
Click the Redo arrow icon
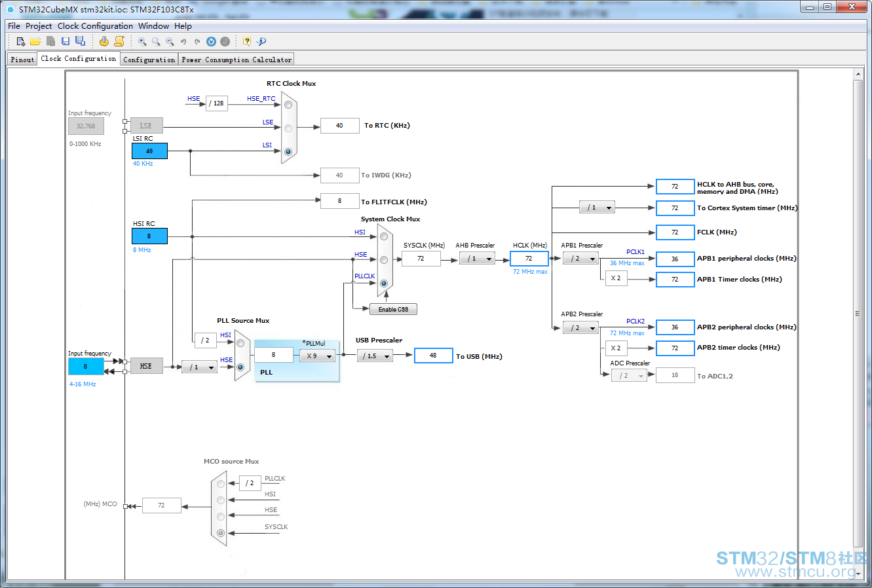tap(197, 41)
